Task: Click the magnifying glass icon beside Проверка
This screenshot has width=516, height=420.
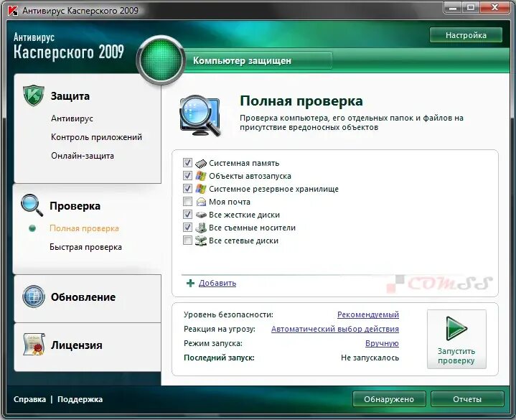Action: (32, 205)
